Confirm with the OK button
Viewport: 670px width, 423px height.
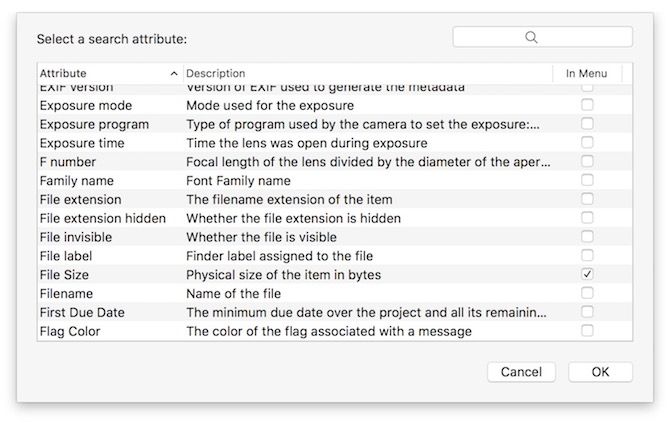coord(600,372)
